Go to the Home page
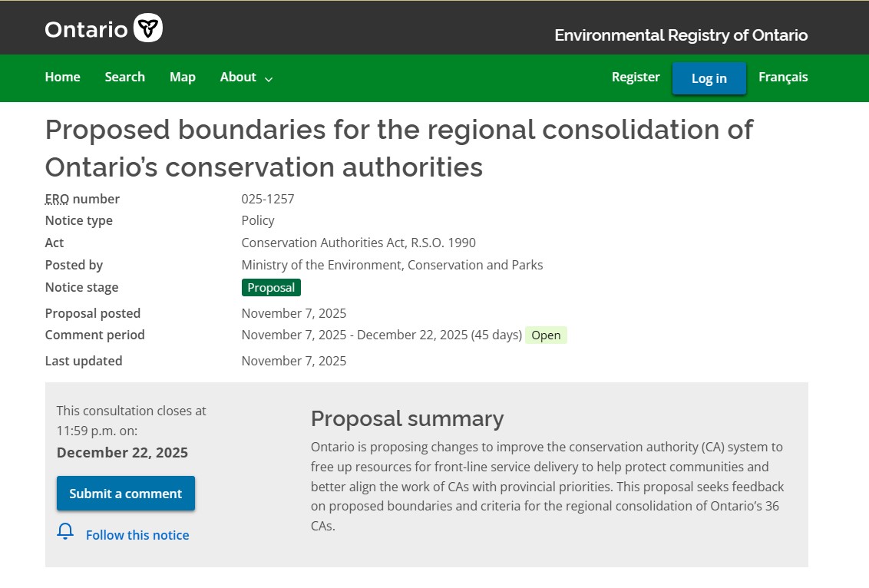Viewport: 869px width, 588px height. coord(63,77)
